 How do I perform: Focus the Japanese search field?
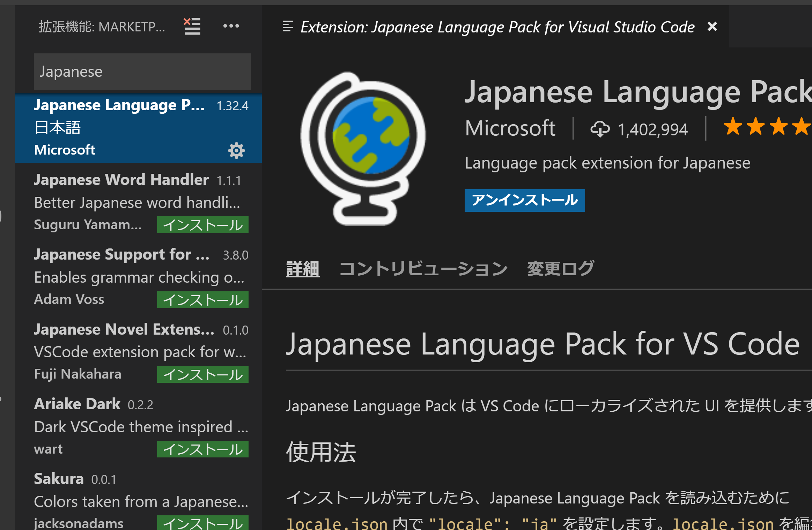click(x=142, y=72)
